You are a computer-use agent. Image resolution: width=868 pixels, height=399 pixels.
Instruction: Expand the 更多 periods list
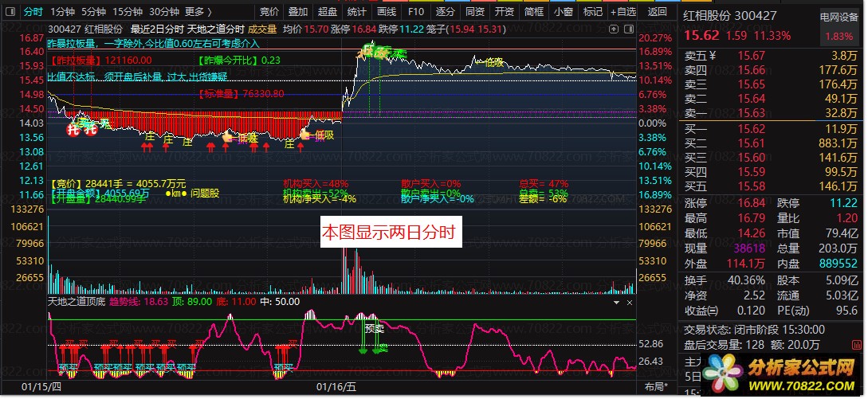click(198, 12)
